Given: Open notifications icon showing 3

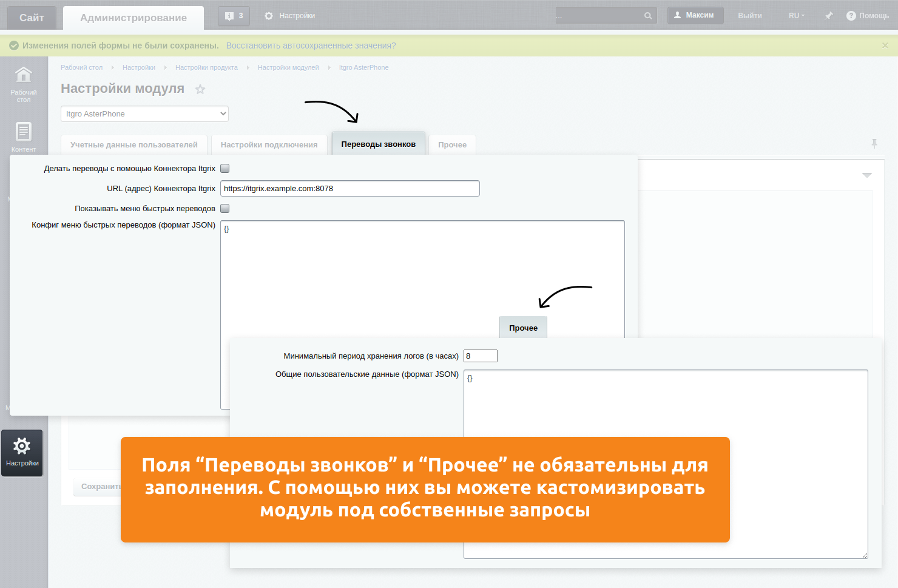Looking at the screenshot, I should tap(234, 16).
